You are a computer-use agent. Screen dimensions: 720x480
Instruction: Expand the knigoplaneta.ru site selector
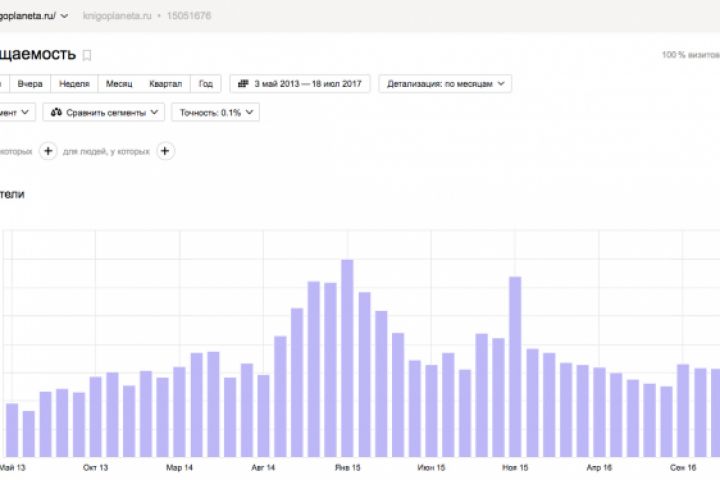pyautogui.click(x=64, y=16)
